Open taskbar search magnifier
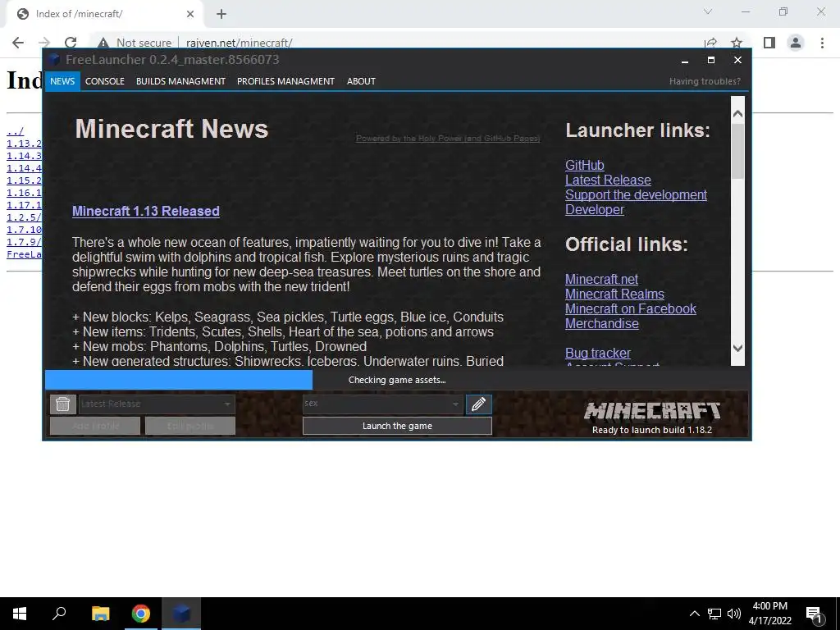 coord(59,614)
